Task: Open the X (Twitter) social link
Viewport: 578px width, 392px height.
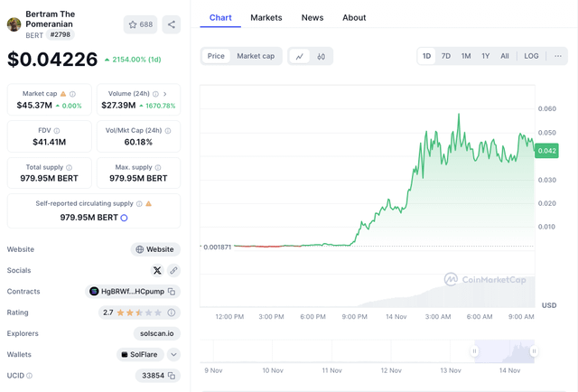Action: (x=157, y=270)
